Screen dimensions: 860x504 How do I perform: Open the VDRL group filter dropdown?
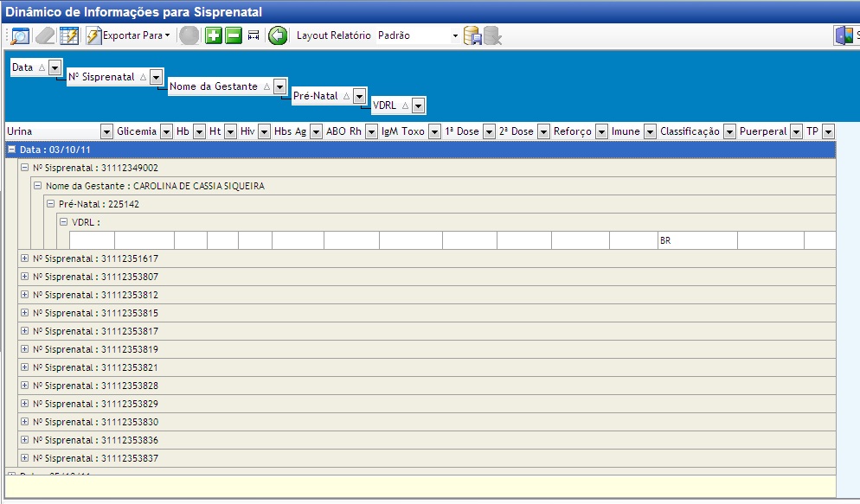pyautogui.click(x=418, y=105)
